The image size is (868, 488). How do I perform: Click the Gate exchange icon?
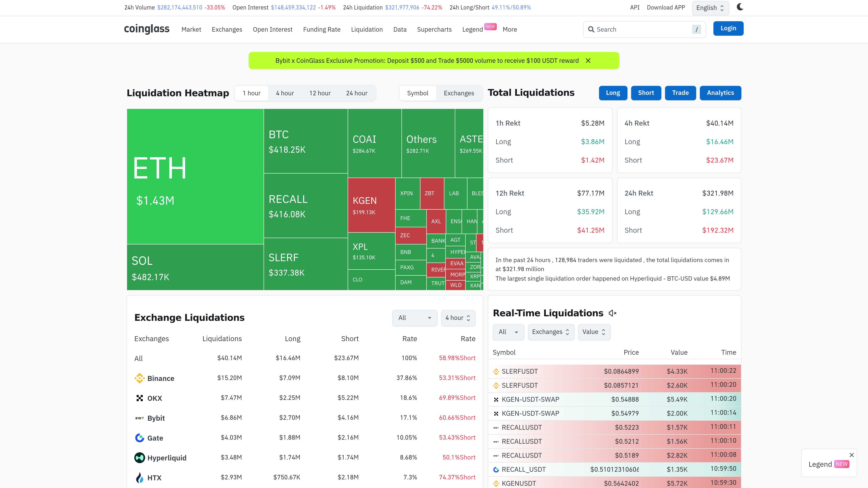tap(139, 438)
